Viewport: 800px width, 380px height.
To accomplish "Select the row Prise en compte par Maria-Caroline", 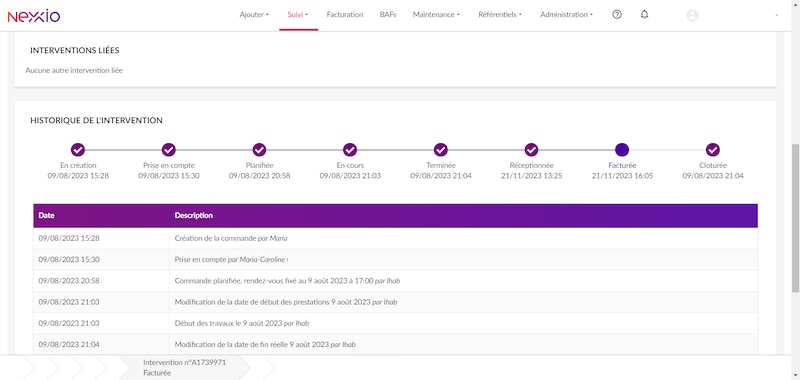I will click(395, 260).
